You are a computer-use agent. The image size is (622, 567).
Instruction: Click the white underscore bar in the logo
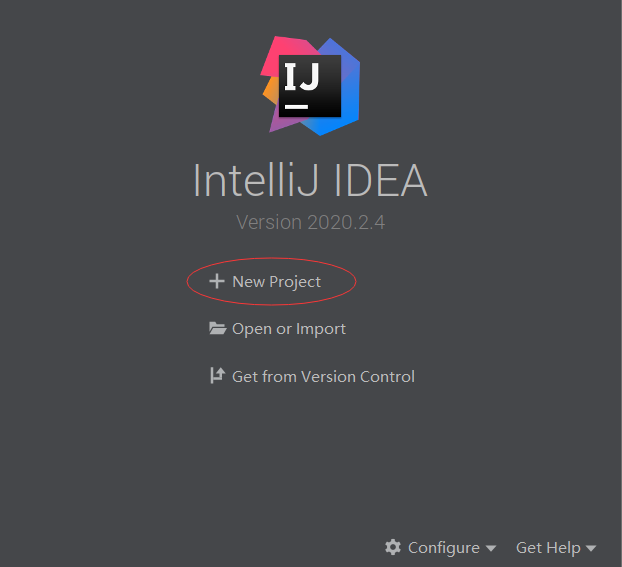pyautogui.click(x=297, y=104)
